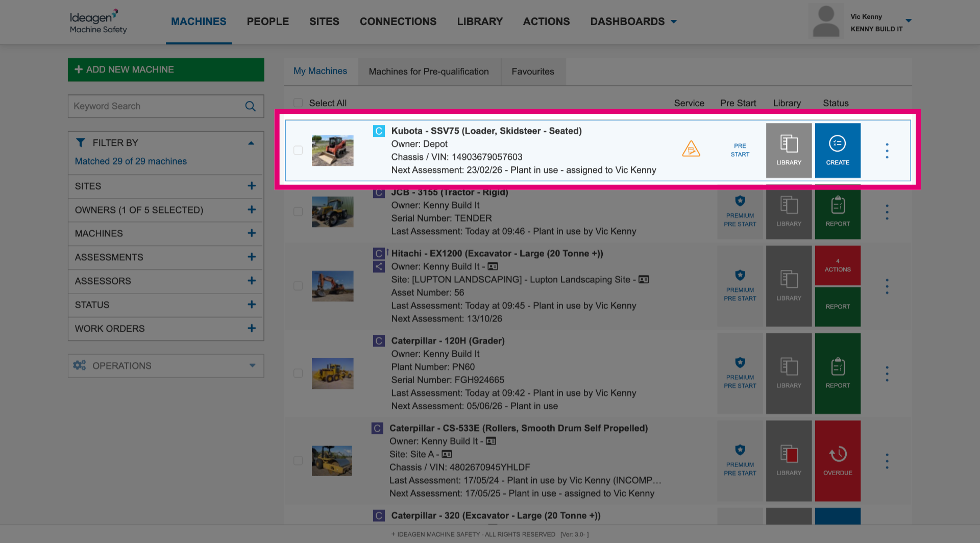Go to the CONNECTIONS page
The height and width of the screenshot is (543, 980).
click(398, 21)
